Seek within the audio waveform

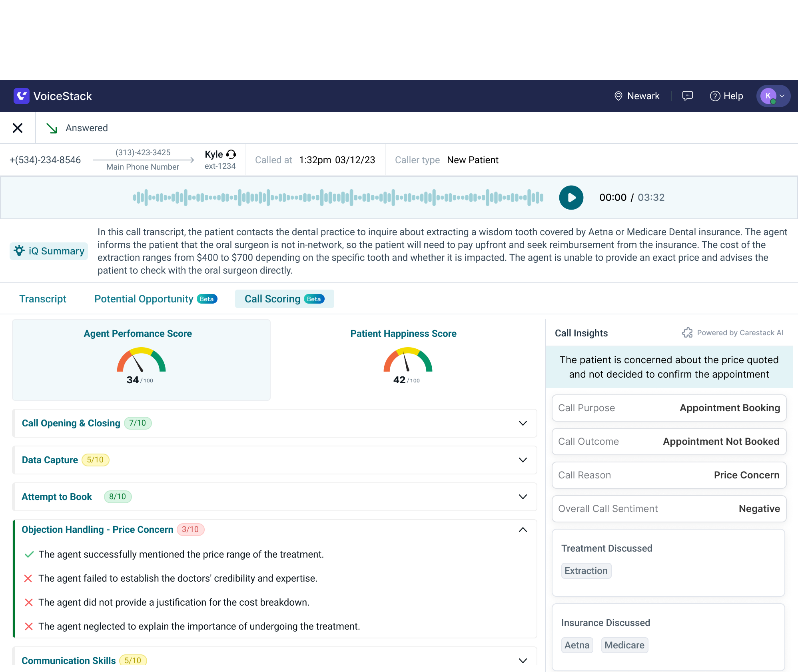pos(338,198)
